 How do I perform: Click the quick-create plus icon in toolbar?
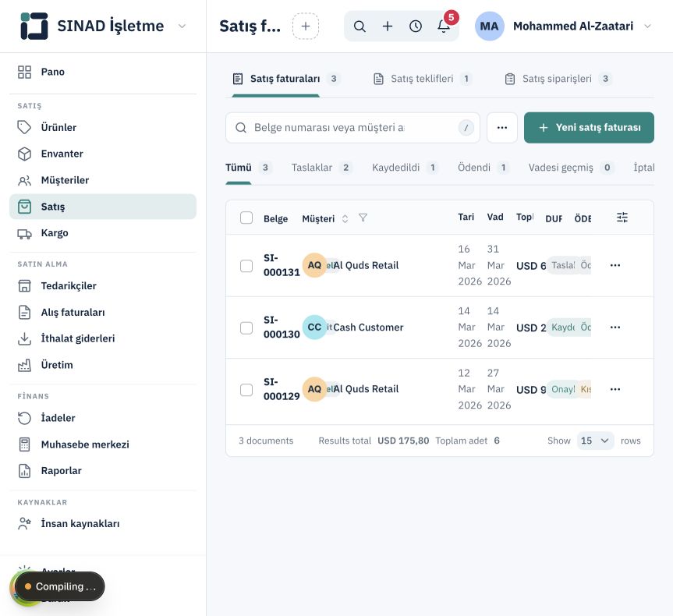pyautogui.click(x=388, y=27)
